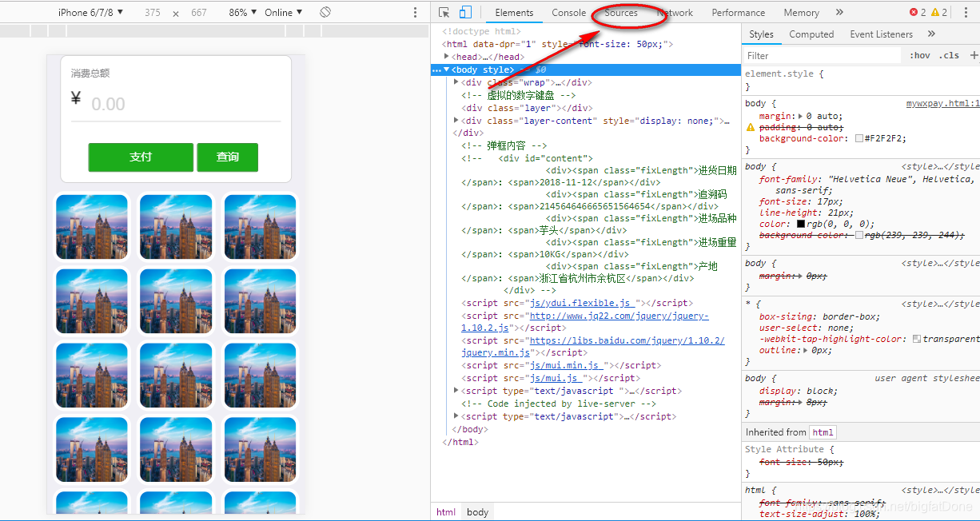Show more Styles pane tabs via chevron

click(x=931, y=34)
